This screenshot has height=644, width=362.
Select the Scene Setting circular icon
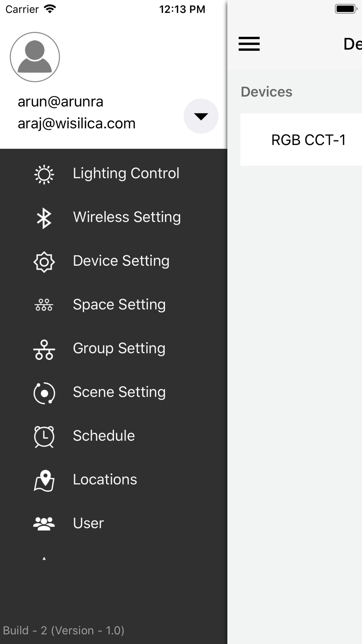pyautogui.click(x=44, y=393)
